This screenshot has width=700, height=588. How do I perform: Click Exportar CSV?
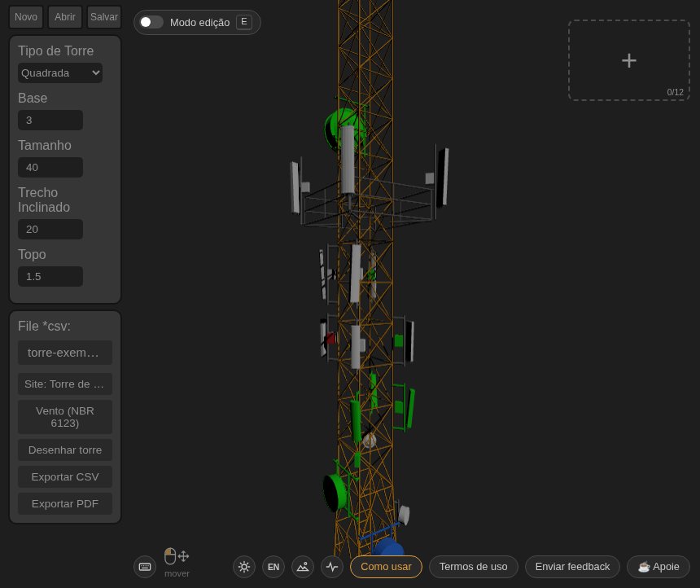(x=65, y=476)
